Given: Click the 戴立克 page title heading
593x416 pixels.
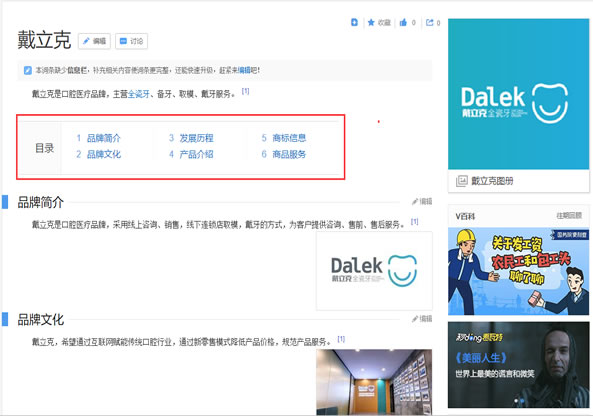Looking at the screenshot, I should (44, 40).
